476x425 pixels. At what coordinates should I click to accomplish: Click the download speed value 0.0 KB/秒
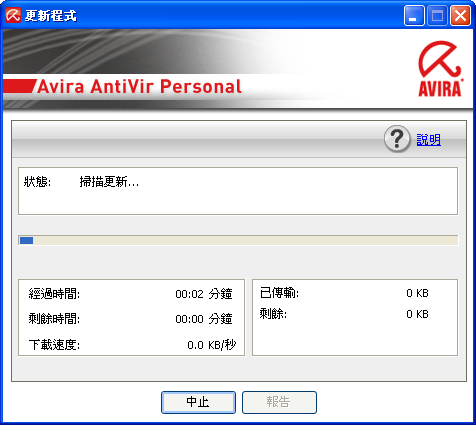point(212,345)
